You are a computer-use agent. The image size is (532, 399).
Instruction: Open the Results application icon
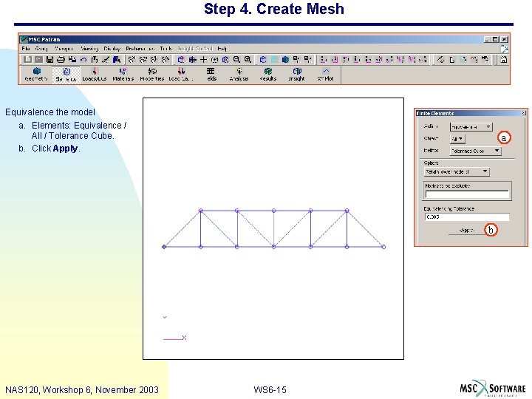[268, 75]
